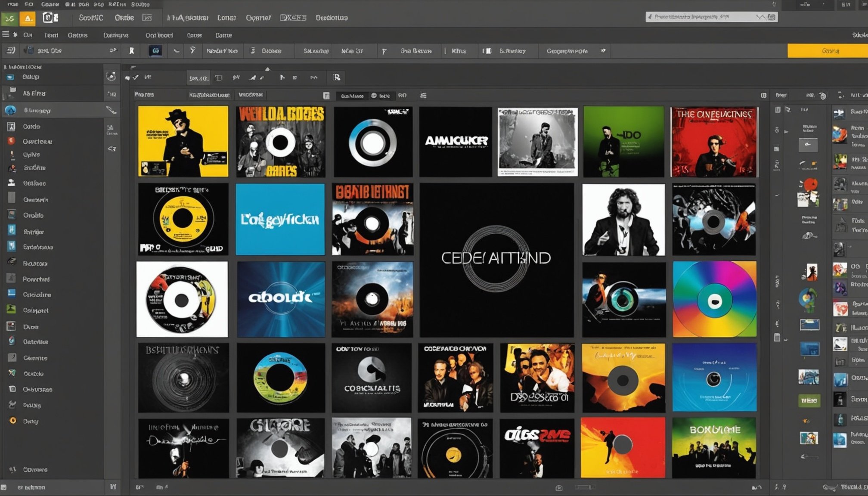868x496 pixels.
Task: Click the Bicnes toolbar button
Action: 271,51
